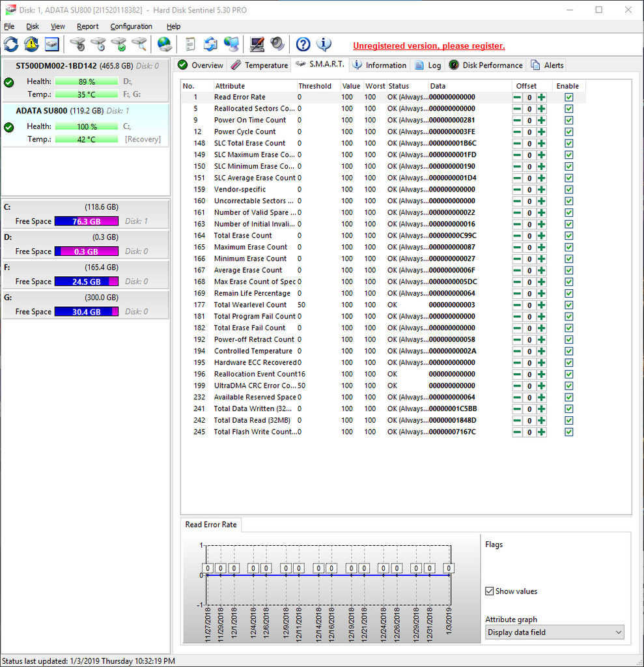The image size is (644, 667).
Task: Open the Configuration menu
Action: [131, 27]
